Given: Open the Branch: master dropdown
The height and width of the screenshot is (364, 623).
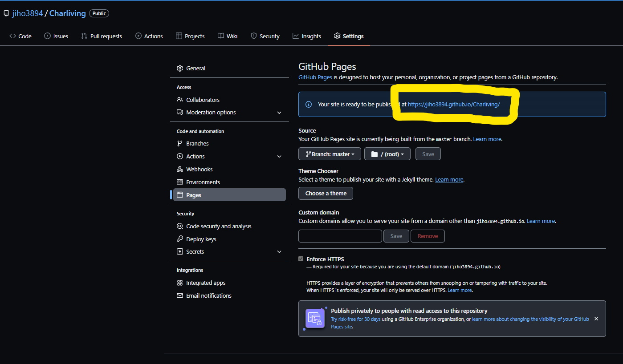Looking at the screenshot, I should [330, 154].
